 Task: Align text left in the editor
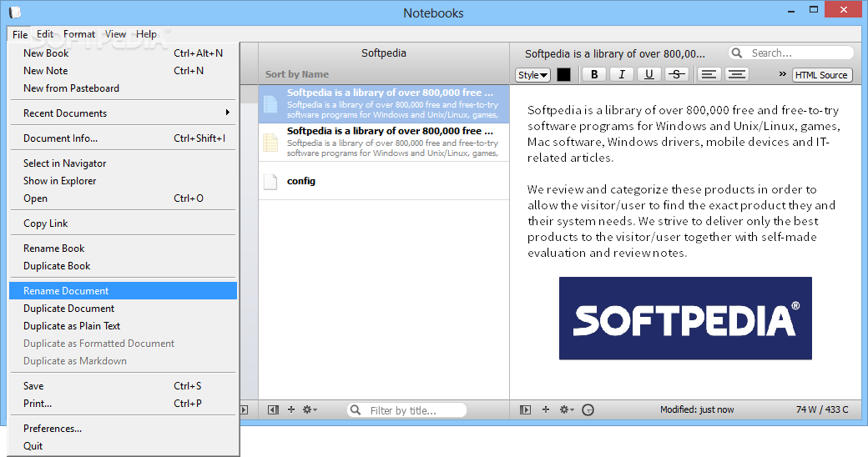(x=709, y=74)
